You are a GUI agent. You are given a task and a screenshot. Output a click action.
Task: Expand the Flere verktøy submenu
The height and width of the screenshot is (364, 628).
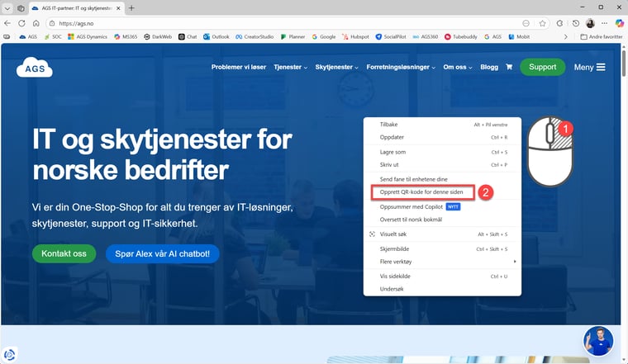tap(442, 262)
